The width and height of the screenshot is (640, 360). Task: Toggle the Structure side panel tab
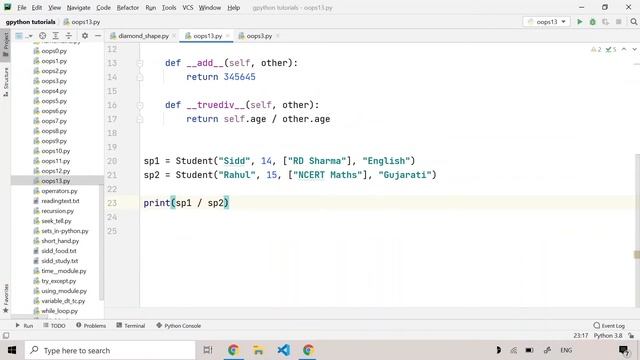point(6,82)
